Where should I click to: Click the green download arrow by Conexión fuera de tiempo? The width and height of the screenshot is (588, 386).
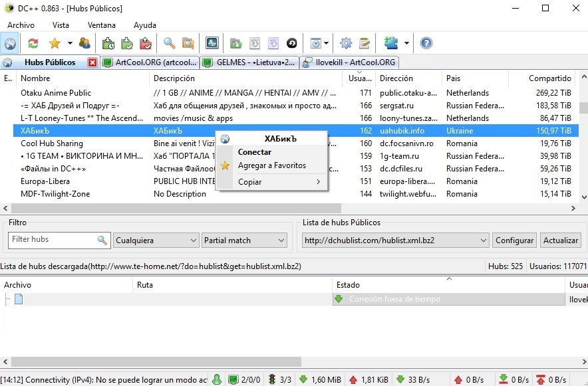339,299
